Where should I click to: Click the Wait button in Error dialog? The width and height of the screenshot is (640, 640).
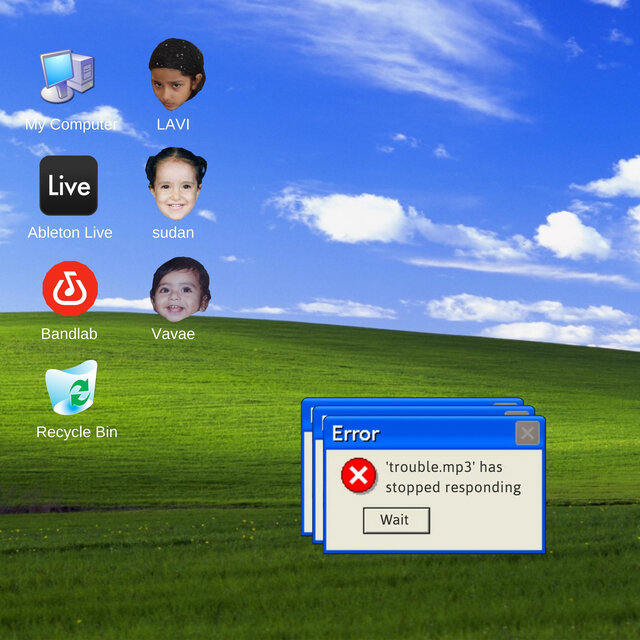point(396,520)
